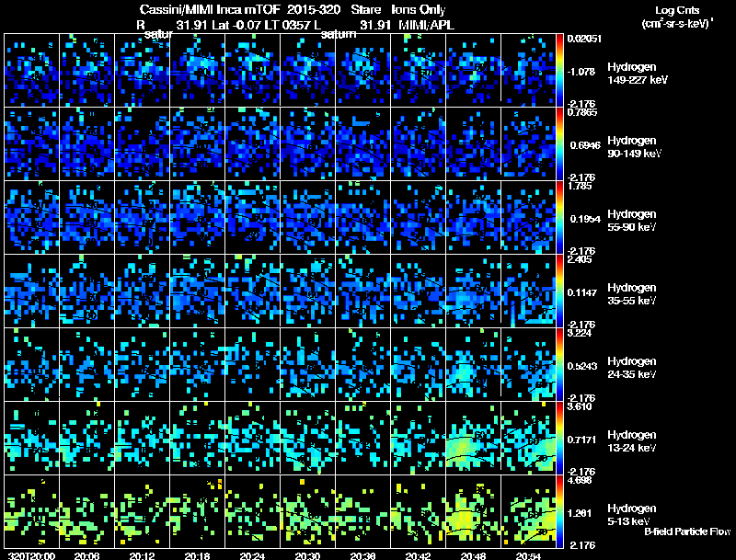Select the 149-227 keV image panel at 320T20:00
The width and height of the screenshot is (736, 560).
point(31,71)
